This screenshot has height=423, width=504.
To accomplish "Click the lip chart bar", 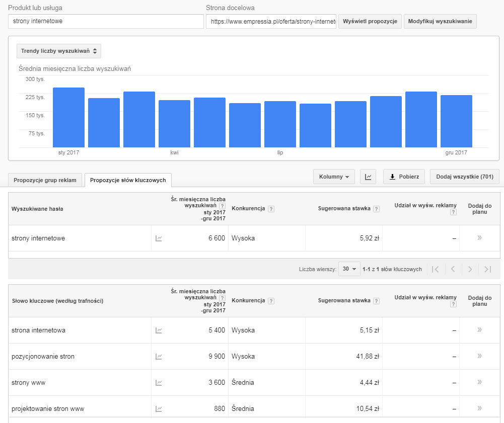I will pyautogui.click(x=280, y=124).
